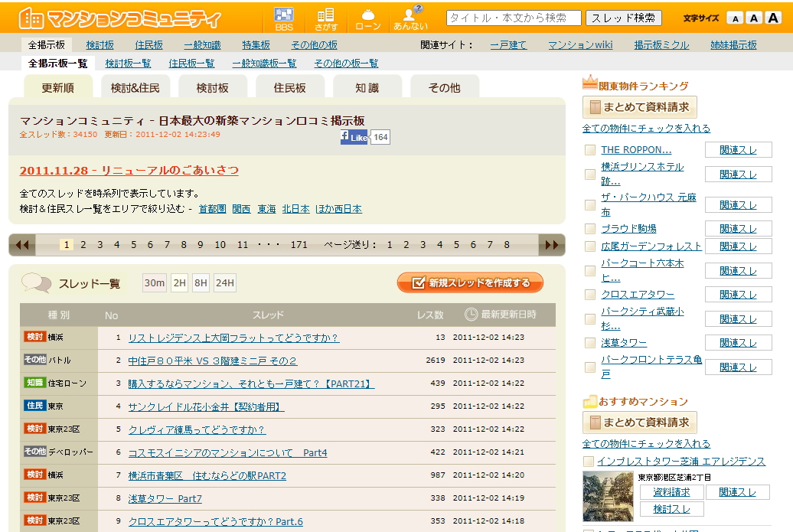Click the Facebook Like button
Viewport: 793px width, 532px height.
tap(355, 137)
